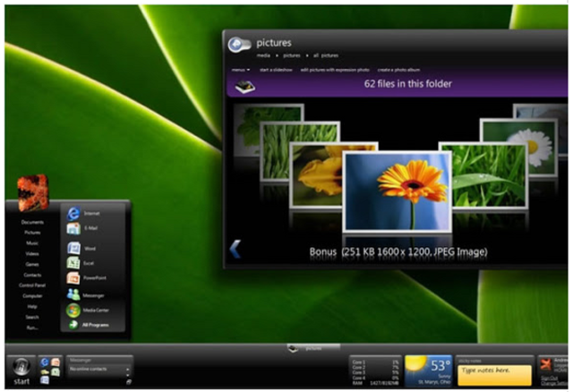Click Internet Explorer quick launch icon
The height and width of the screenshot is (392, 573).
tap(45, 362)
